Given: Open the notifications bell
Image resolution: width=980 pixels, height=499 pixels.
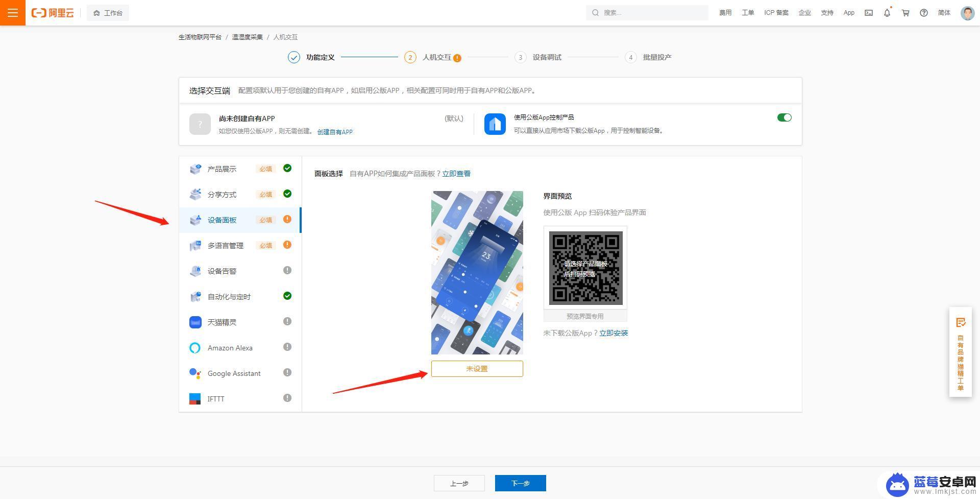Looking at the screenshot, I should point(887,13).
